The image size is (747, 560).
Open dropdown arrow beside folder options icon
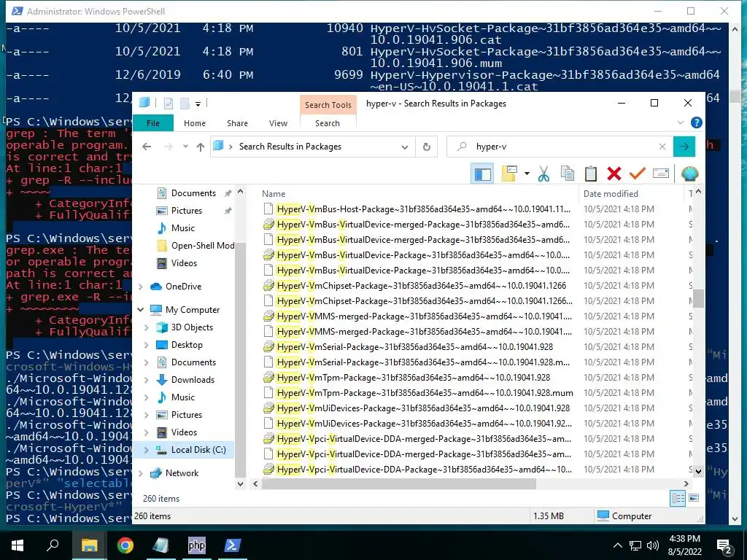click(x=527, y=174)
